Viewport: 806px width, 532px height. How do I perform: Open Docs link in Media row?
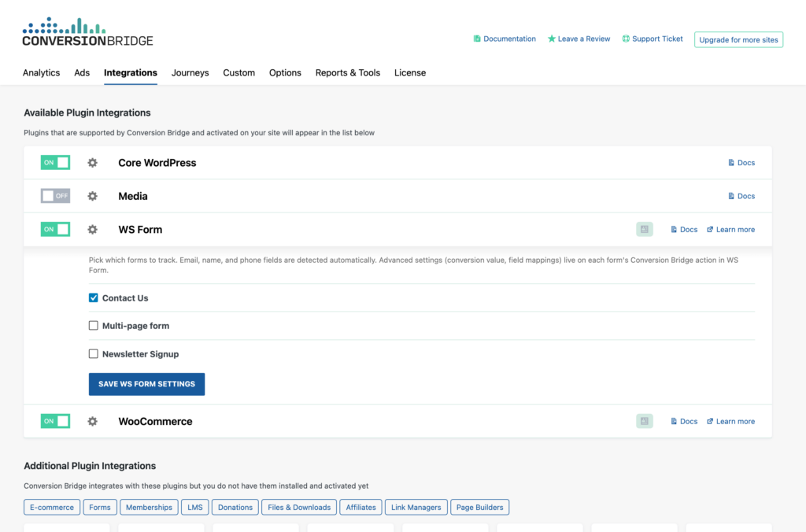click(741, 196)
